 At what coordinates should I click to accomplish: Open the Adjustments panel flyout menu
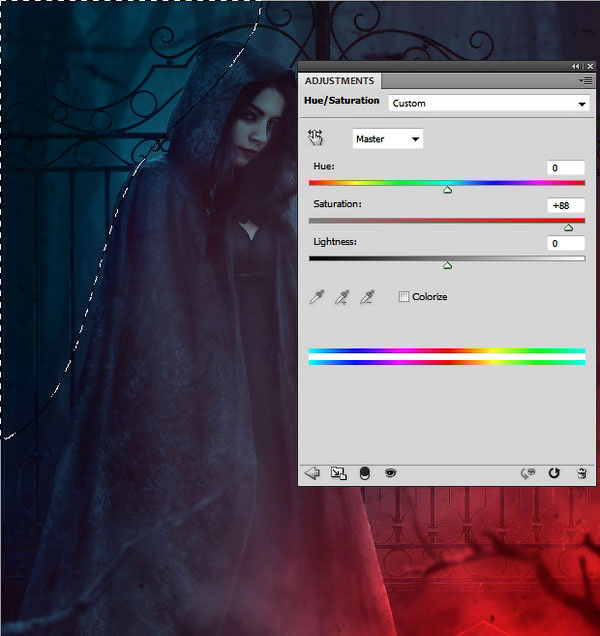coord(586,81)
